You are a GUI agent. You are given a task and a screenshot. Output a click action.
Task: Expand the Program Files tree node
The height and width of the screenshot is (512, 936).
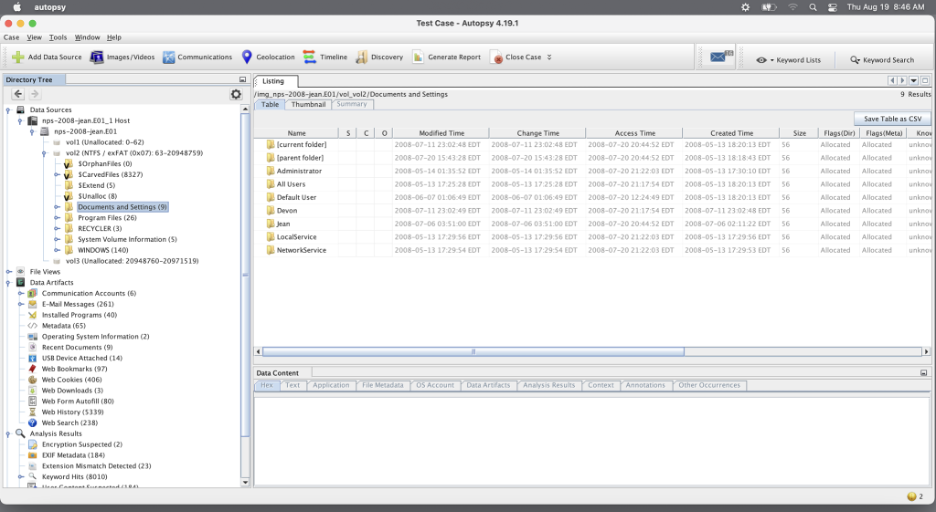tap(57, 218)
